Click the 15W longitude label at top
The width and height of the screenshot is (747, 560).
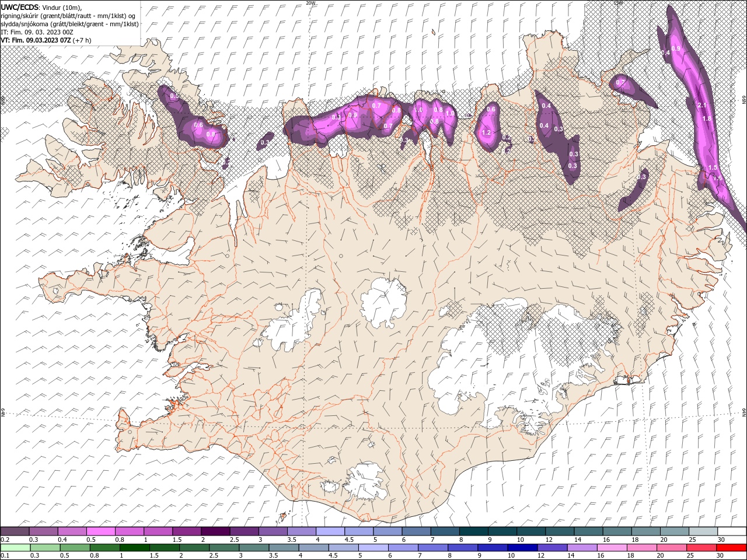619,3
